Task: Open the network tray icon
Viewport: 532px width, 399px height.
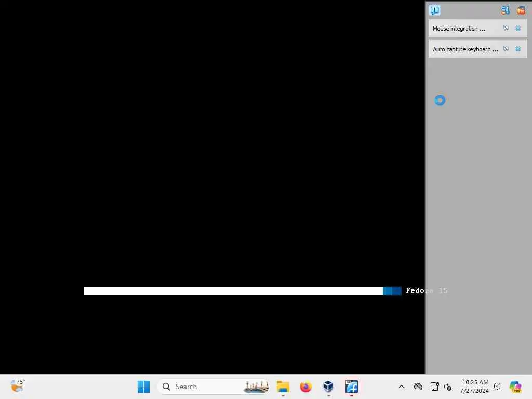Action: (x=434, y=387)
